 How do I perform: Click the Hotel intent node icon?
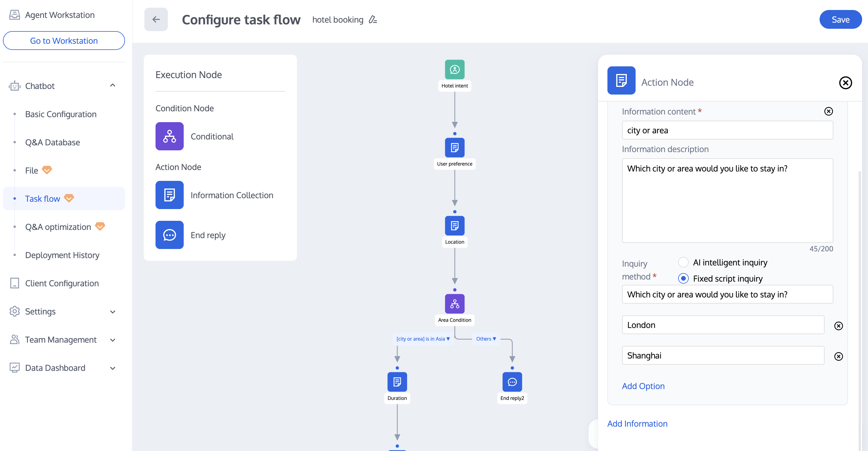(455, 69)
